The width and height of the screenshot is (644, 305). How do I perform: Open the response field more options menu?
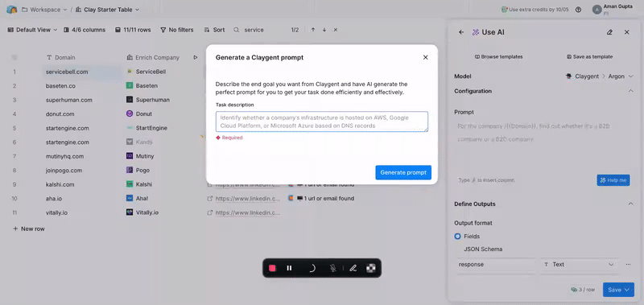click(628, 265)
